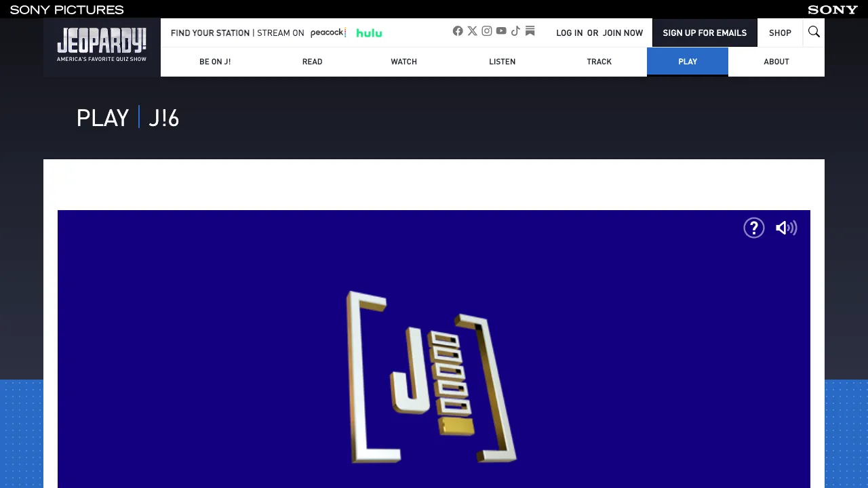Click the J!6 game logo in center
Viewport: 868px width, 488px height.
431,378
